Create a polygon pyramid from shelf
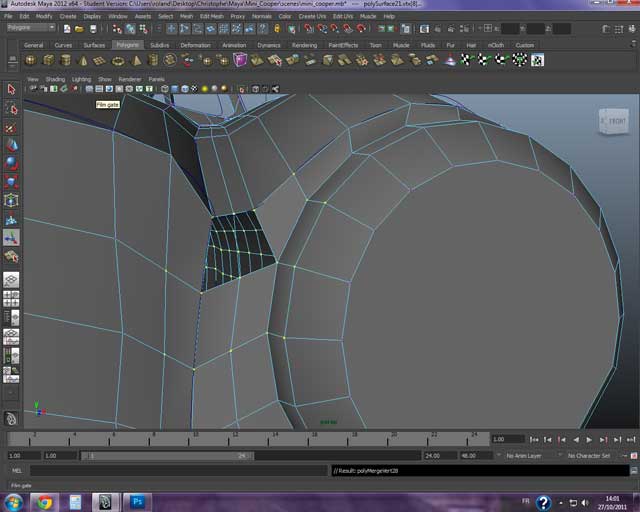This screenshot has height=512, width=640. [x=136, y=60]
